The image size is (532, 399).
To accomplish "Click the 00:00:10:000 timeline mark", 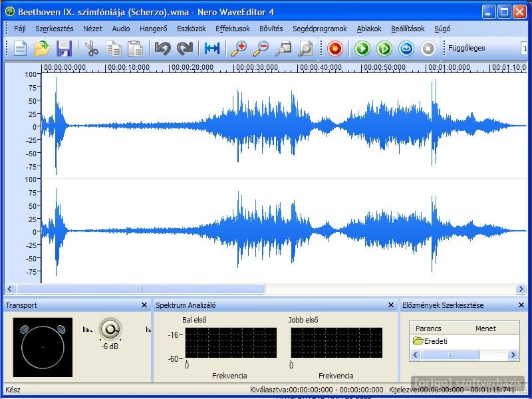I will pos(128,67).
